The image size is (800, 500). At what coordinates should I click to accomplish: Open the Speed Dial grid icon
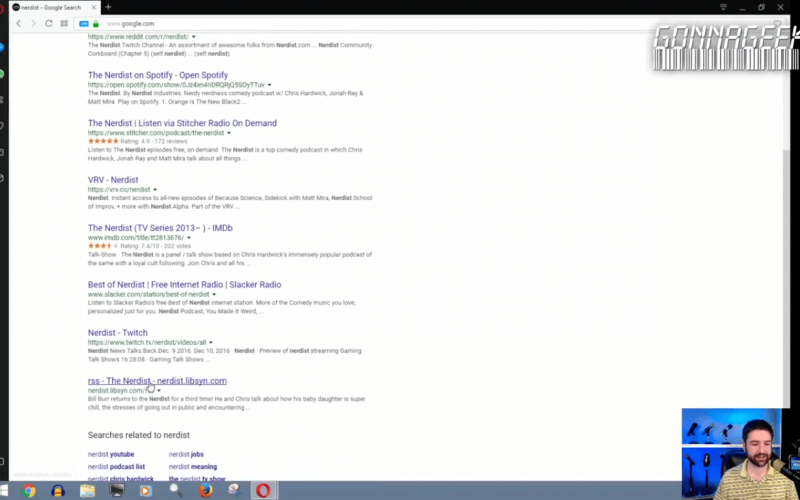(x=64, y=23)
